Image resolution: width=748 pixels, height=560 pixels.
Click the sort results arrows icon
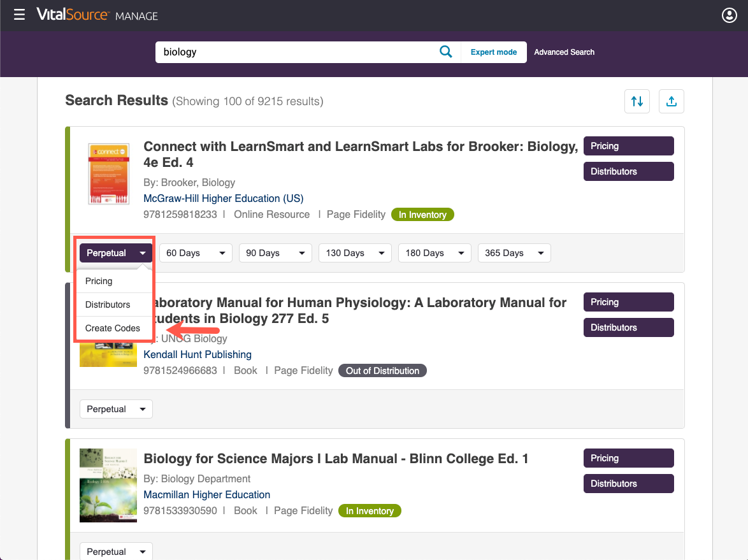[637, 101]
